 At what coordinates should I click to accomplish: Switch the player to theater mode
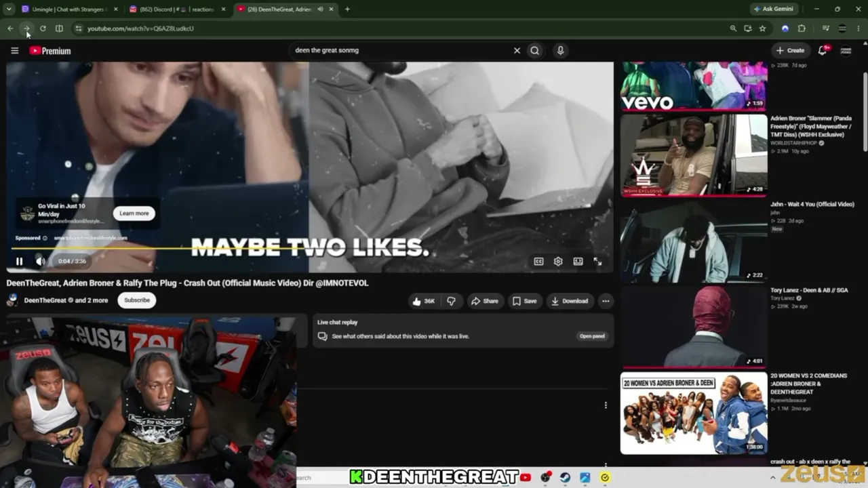coord(578,261)
